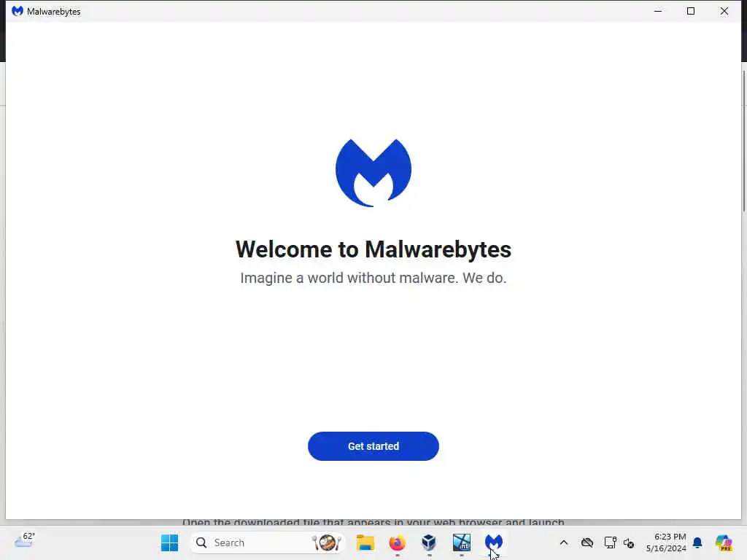Click the background window's vertical scrollbar
Viewport: 747px width, 560px height.
744,141
